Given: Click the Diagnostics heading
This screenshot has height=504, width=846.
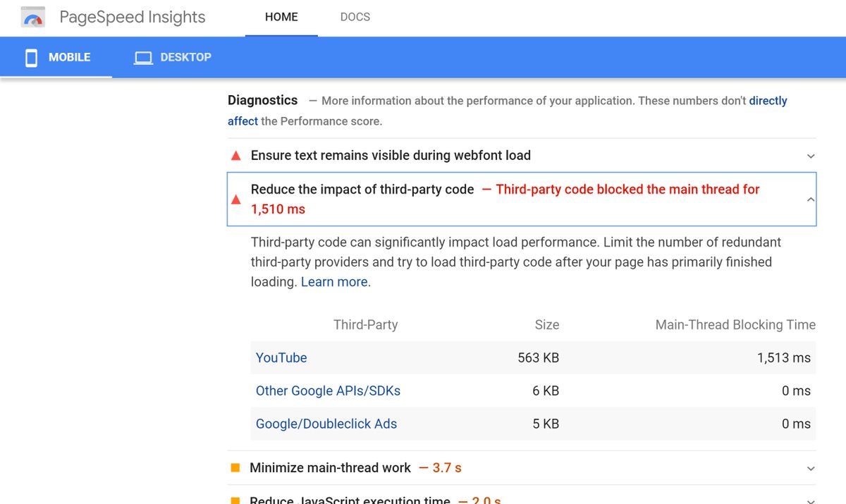Looking at the screenshot, I should pyautogui.click(x=263, y=100).
